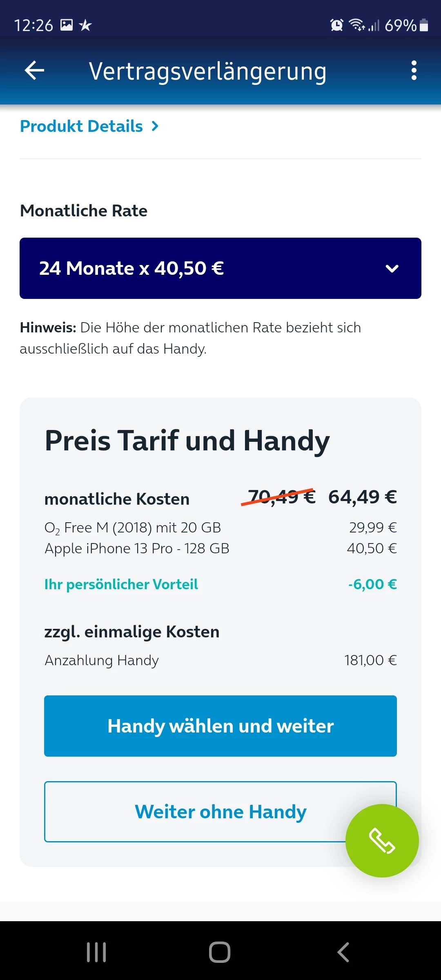Viewport: 441px width, 980px height.
Task: Tap the green phone call button
Action: coord(382,840)
